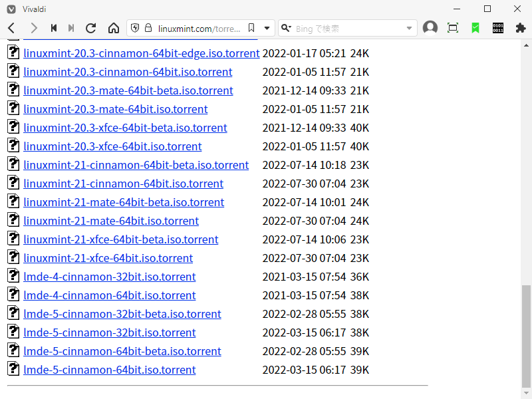
Task: Open linuxmint-21-cinnamon-64bit.iso.torrent link
Action: tap(124, 184)
